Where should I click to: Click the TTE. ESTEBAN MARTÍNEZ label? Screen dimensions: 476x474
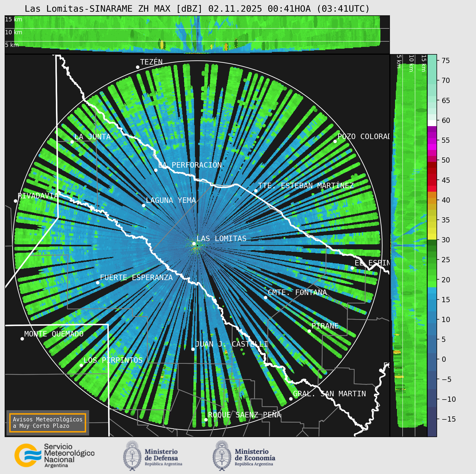[x=306, y=186]
